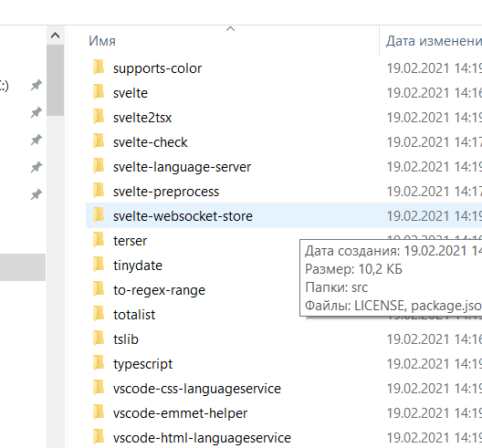Click the modified date of tslib
The width and height of the screenshot is (482, 448).
tap(434, 339)
